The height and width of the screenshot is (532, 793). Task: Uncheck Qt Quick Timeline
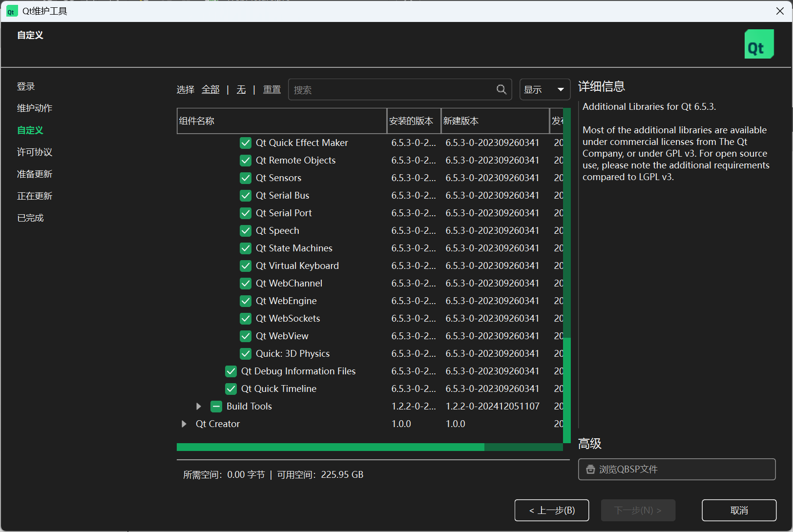coord(231,389)
